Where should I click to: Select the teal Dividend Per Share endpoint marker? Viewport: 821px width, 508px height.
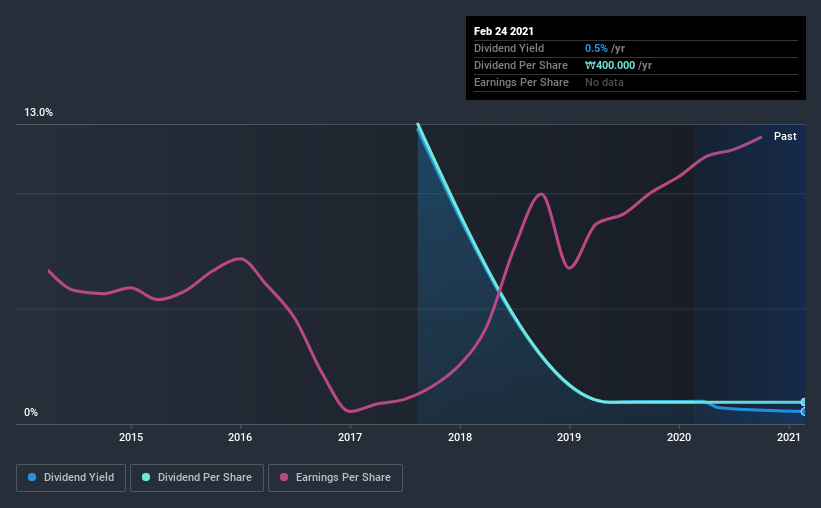pyautogui.click(x=803, y=402)
